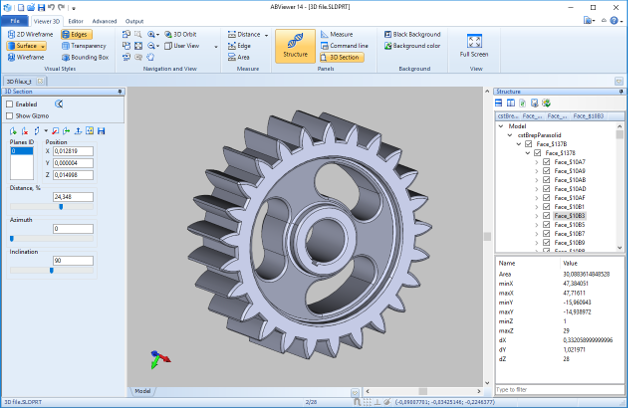This screenshot has height=408, width=628.
Task: Adjust the Inclination slider
Action: (51, 270)
